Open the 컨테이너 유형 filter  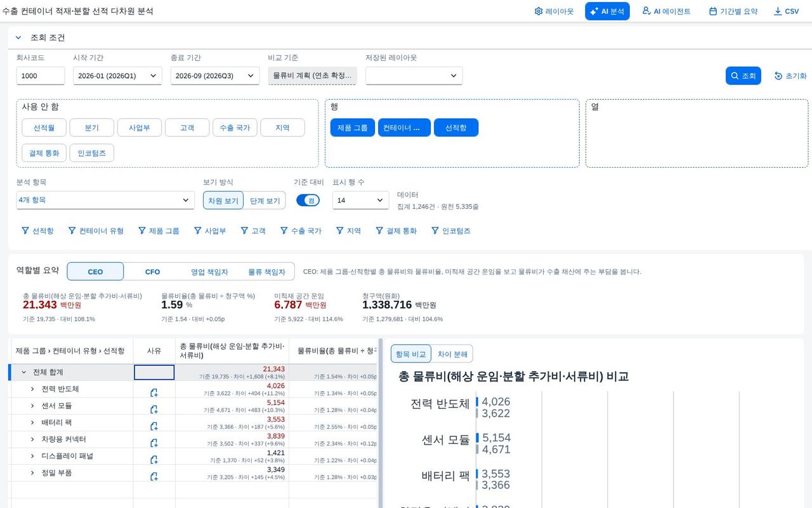[x=96, y=231]
